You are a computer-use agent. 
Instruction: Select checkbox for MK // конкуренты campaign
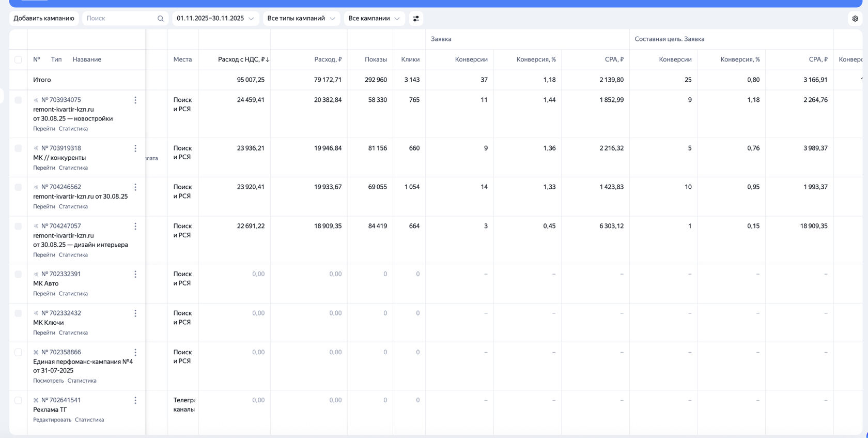(x=18, y=148)
